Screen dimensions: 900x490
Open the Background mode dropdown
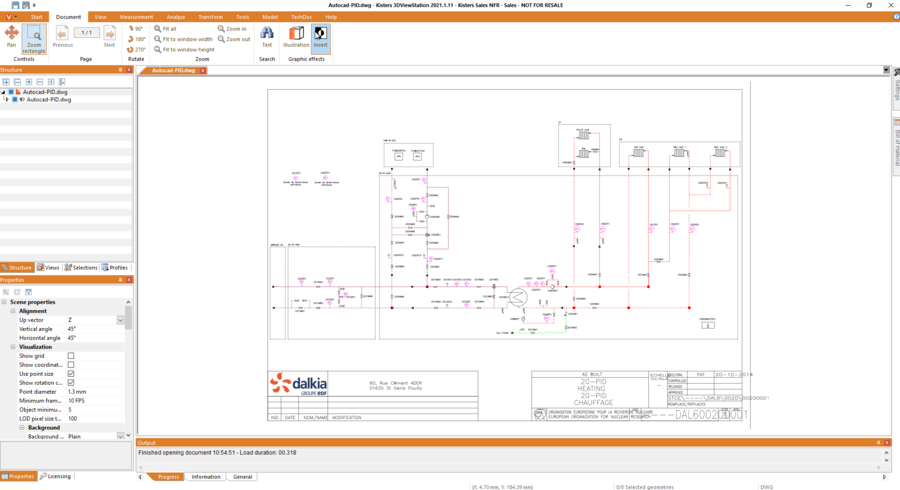tap(121, 436)
